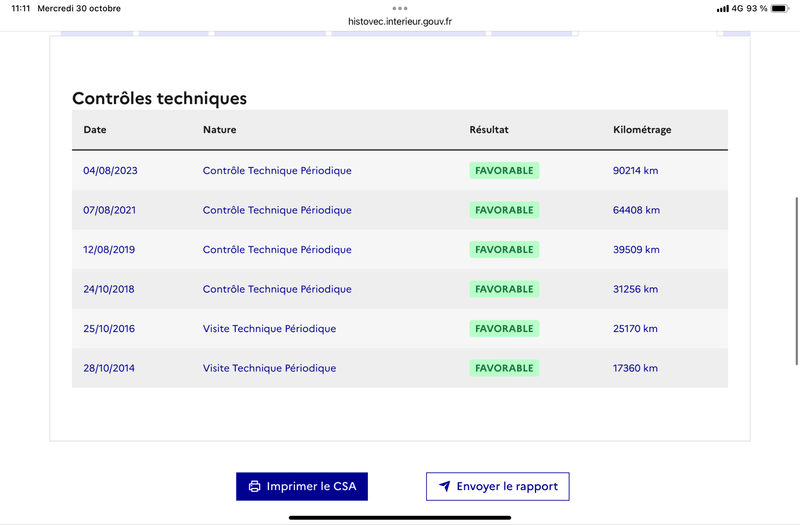The width and height of the screenshot is (800, 525).
Task: Click mileage value 64408 km
Action: click(x=636, y=210)
